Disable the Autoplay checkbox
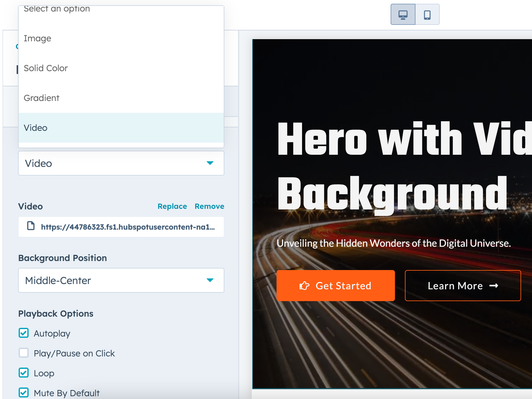532x399 pixels. tap(24, 333)
